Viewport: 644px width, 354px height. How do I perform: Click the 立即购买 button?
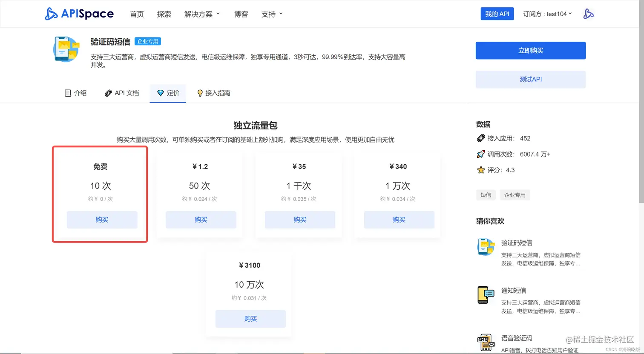530,50
